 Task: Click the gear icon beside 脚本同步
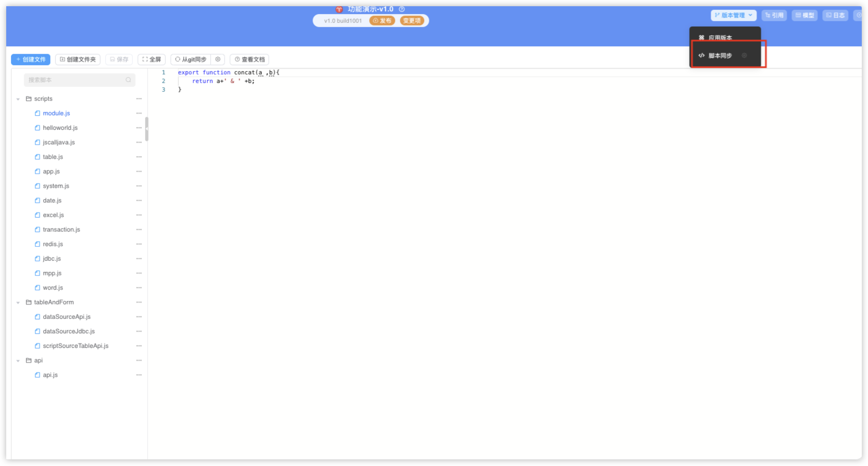744,56
